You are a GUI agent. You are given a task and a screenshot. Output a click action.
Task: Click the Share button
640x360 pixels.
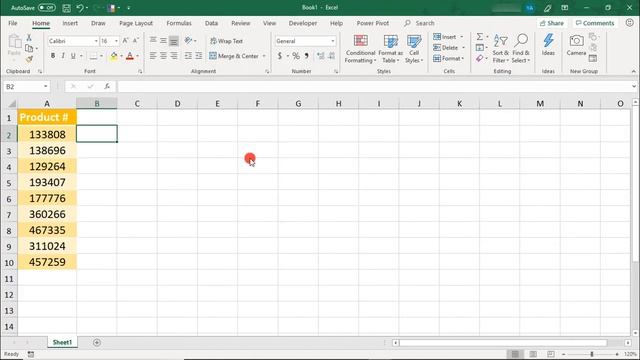pyautogui.click(x=552, y=23)
